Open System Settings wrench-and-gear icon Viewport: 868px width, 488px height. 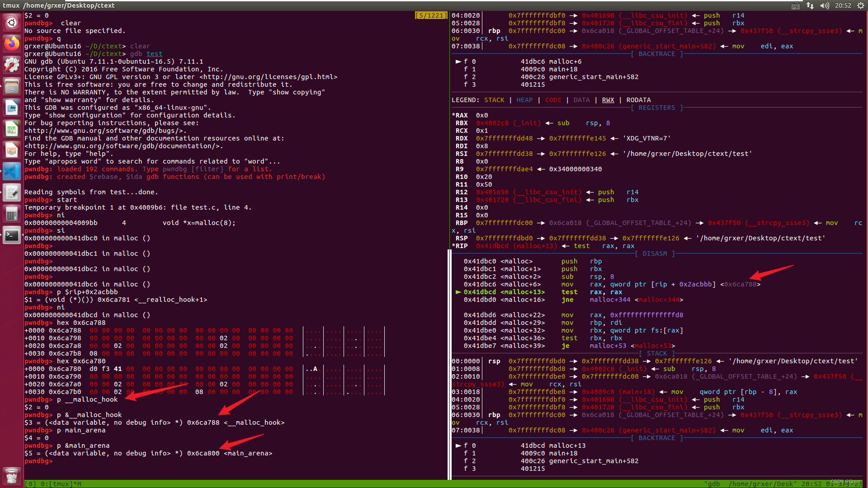click(x=12, y=65)
